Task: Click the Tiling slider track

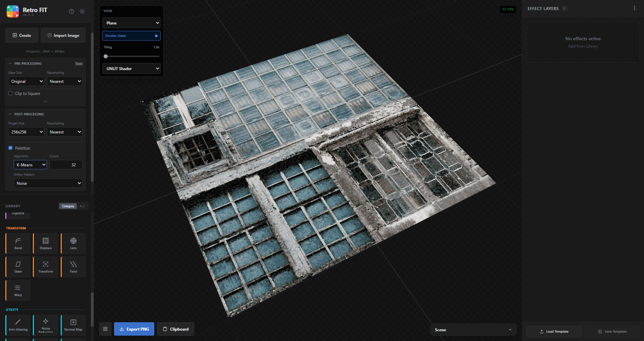Action: point(131,56)
